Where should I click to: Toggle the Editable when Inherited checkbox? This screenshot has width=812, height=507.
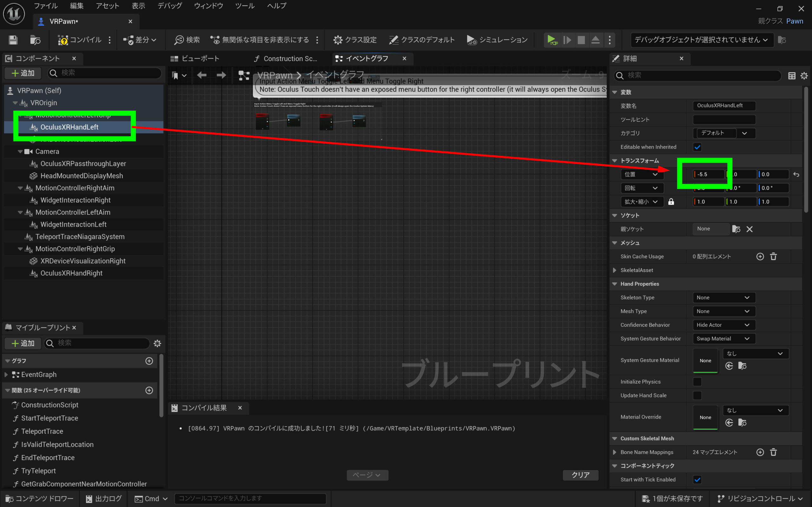pyautogui.click(x=697, y=147)
